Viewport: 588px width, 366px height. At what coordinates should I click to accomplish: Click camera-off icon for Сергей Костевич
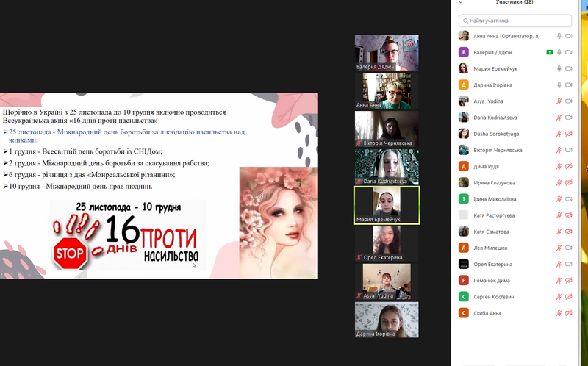pos(568,297)
